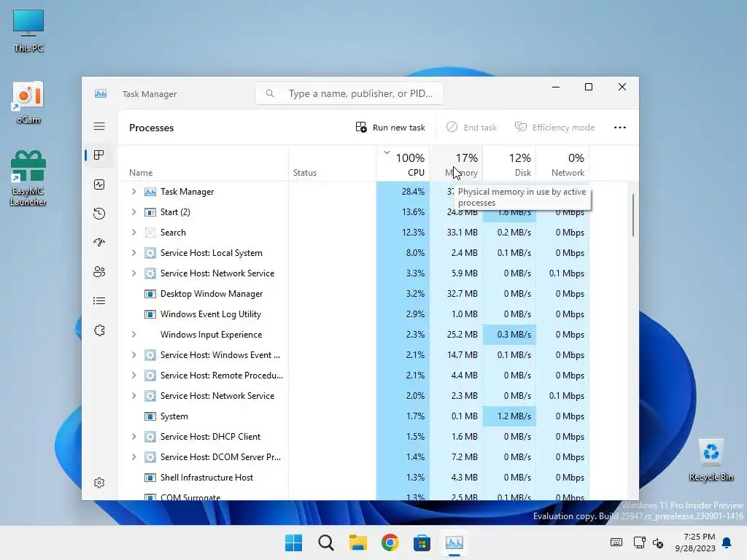747x560 pixels.
Task: Select the EasyMC Launcher desktop shortcut
Action: (28, 178)
